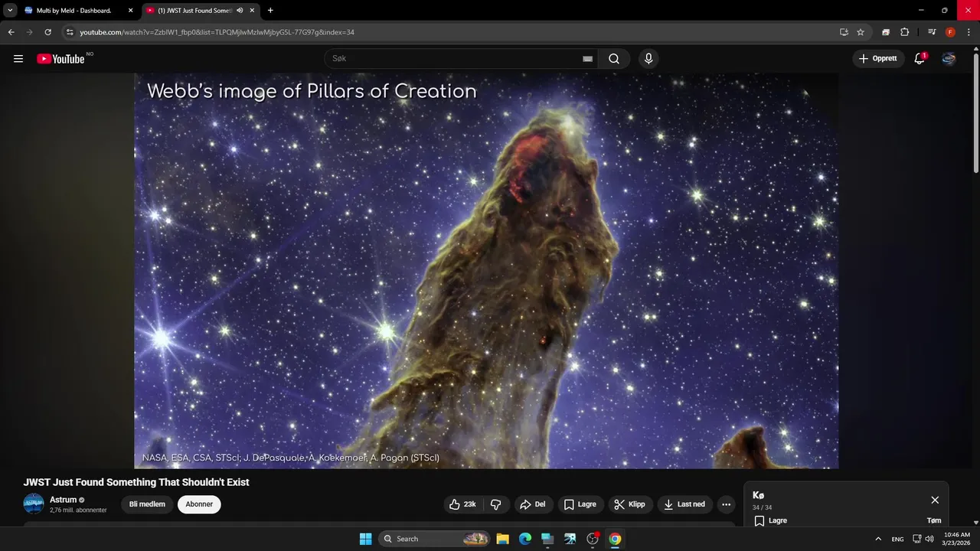Clip the video with the Klipp button
Screen dimensions: 980x551
630,504
